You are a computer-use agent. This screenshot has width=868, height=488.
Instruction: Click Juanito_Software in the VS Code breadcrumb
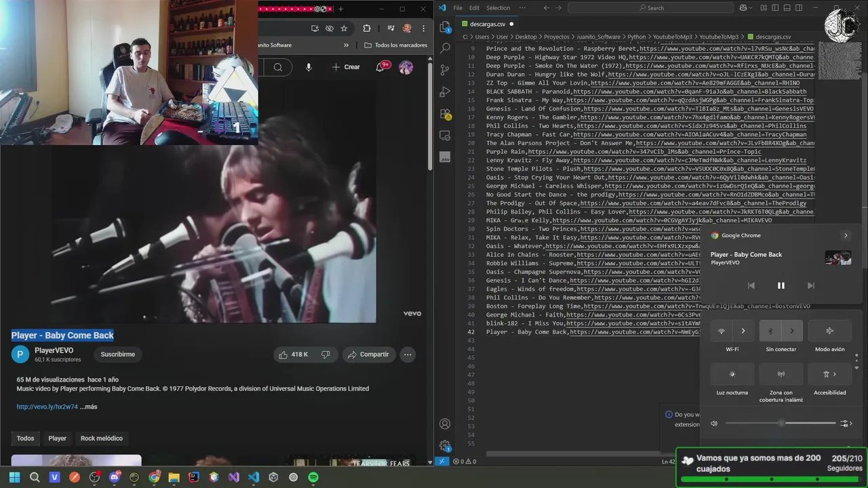pyautogui.click(x=598, y=37)
